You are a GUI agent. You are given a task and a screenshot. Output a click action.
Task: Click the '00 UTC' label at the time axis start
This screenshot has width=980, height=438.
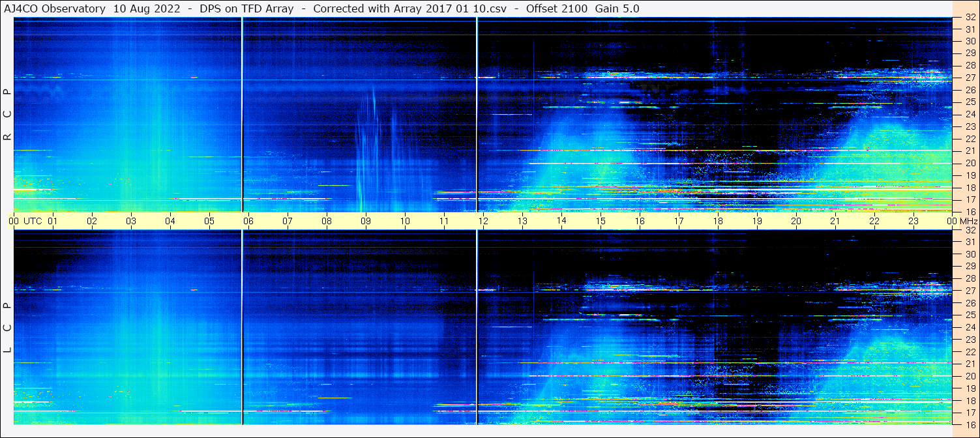click(x=25, y=221)
